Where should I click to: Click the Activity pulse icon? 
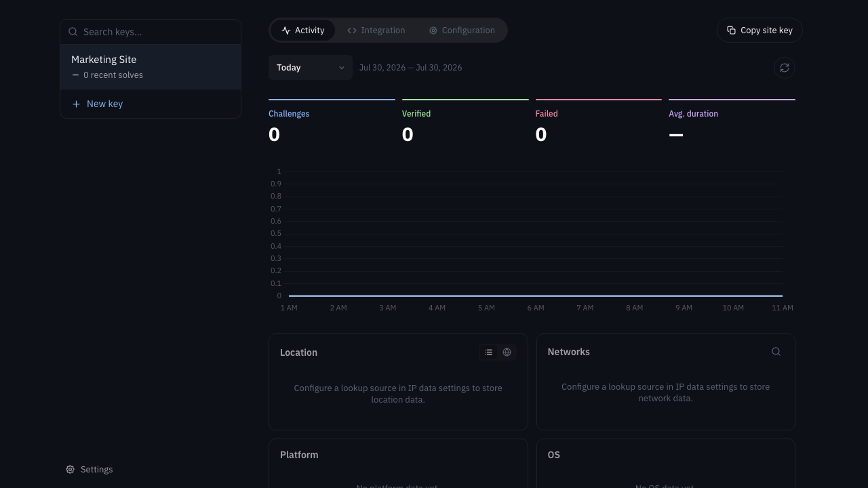286,30
